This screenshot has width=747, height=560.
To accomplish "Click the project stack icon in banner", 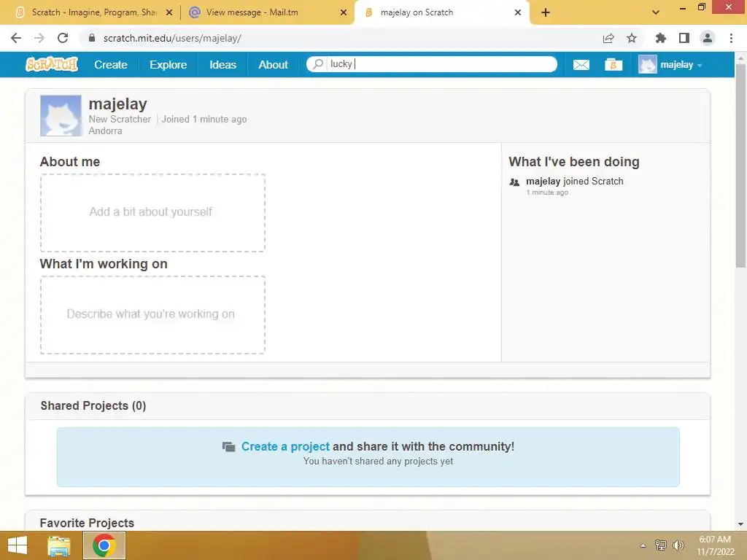I will point(228,447).
